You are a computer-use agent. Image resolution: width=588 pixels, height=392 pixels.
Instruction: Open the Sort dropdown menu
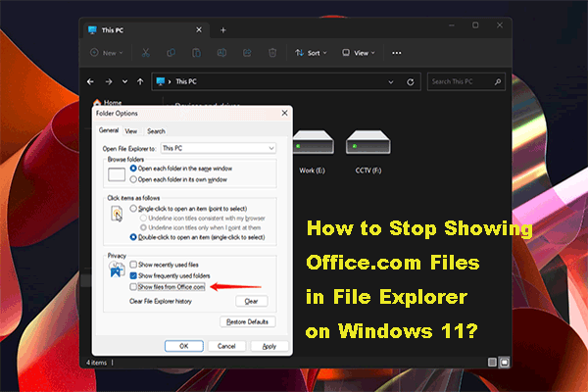(311, 53)
